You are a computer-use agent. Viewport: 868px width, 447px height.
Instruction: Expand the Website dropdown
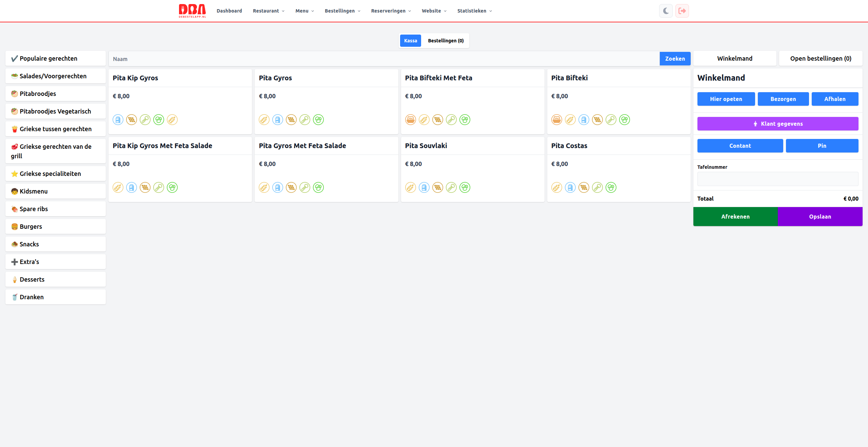434,11
